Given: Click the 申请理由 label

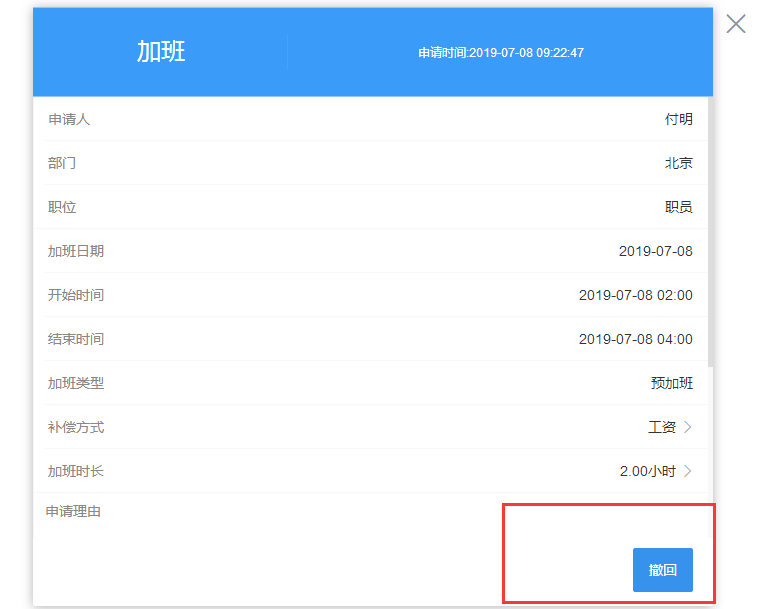Looking at the screenshot, I should click(x=74, y=512).
